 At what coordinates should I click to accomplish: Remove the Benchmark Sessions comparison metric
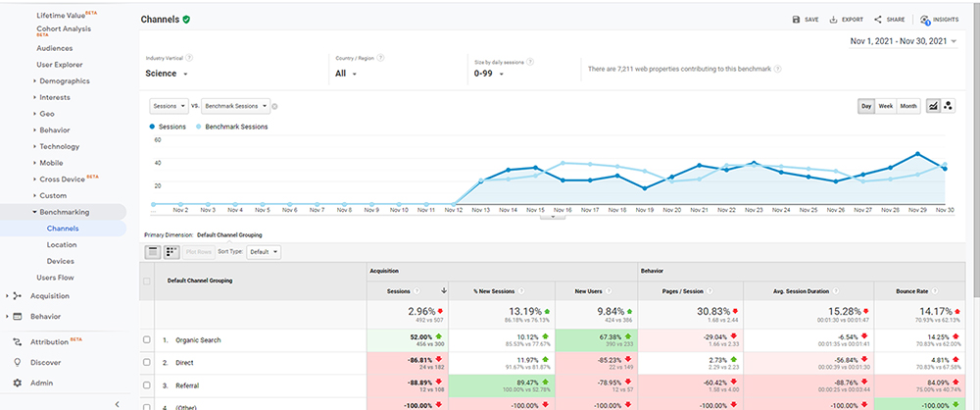[274, 106]
